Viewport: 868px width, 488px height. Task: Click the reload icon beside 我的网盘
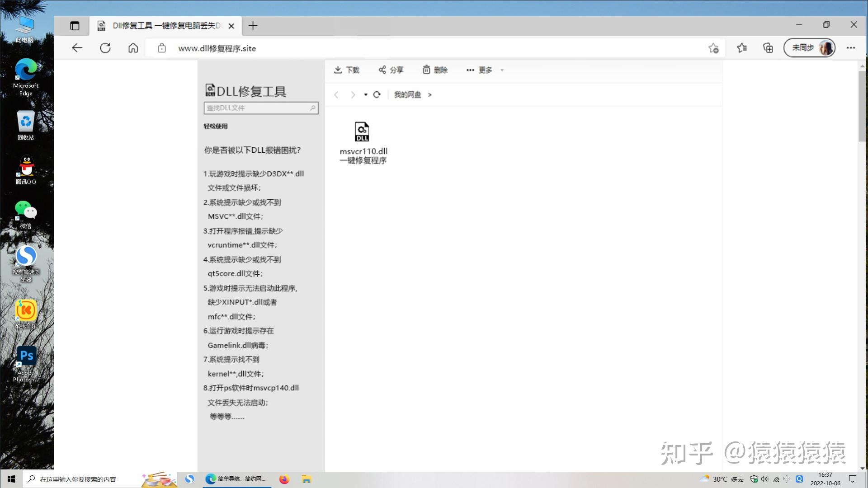point(377,94)
